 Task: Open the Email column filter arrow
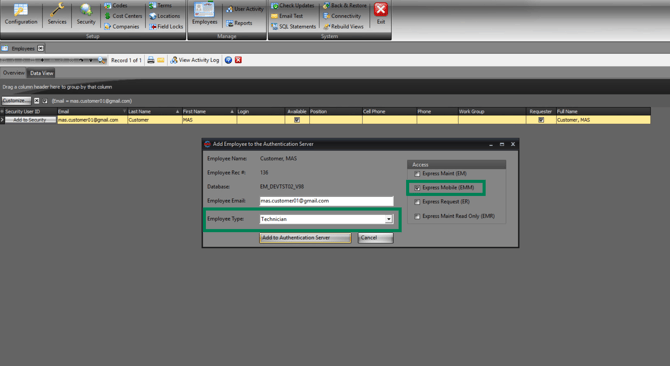(124, 111)
